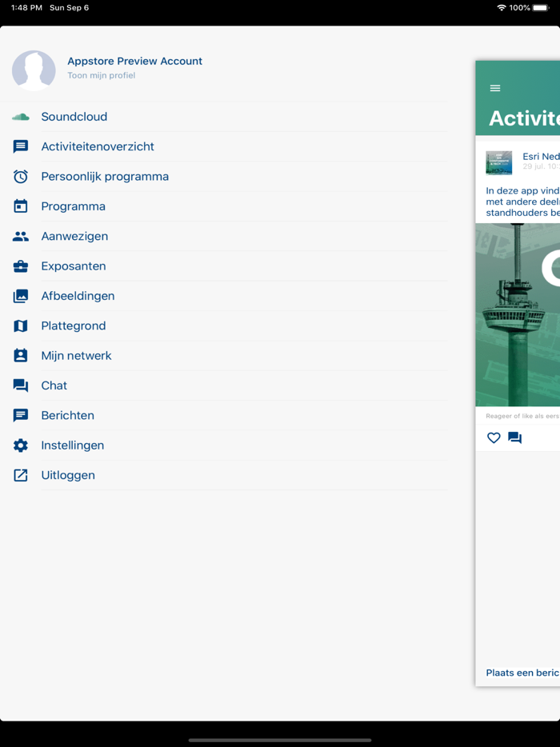560x747 pixels.
Task: Tap the Appstore Preview Account name
Action: click(135, 61)
